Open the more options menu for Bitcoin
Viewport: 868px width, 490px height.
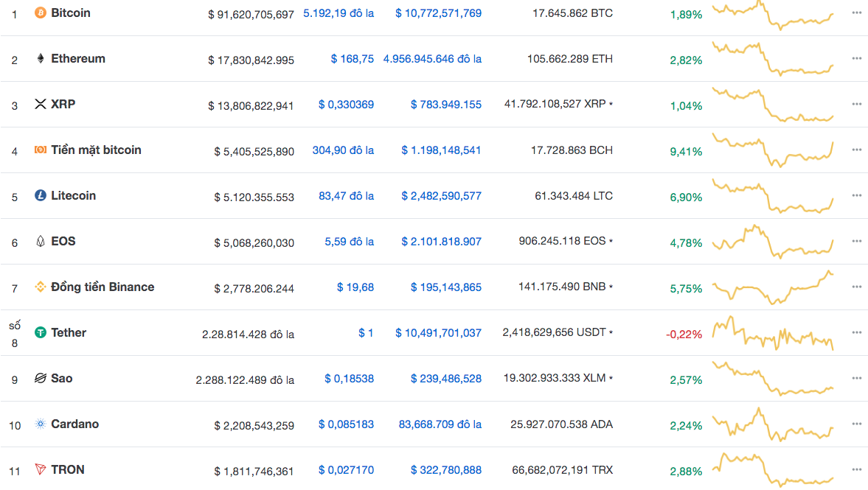pos(856,13)
